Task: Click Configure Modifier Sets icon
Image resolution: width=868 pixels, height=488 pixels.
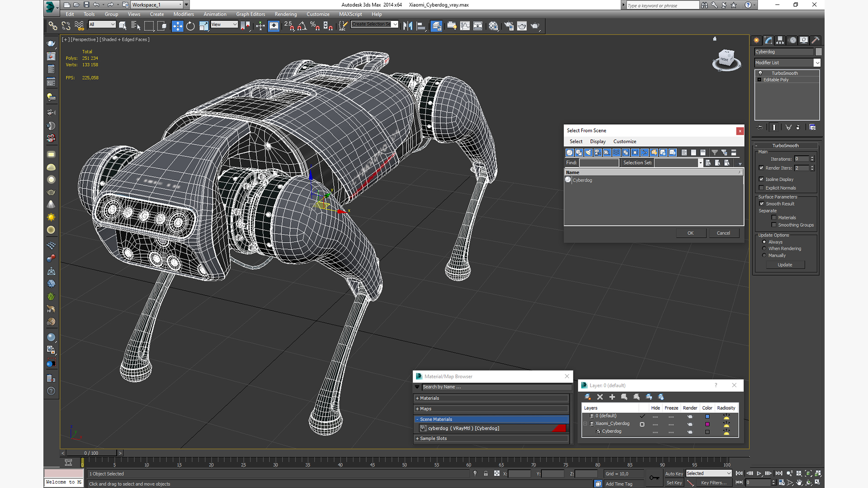Action: (812, 127)
